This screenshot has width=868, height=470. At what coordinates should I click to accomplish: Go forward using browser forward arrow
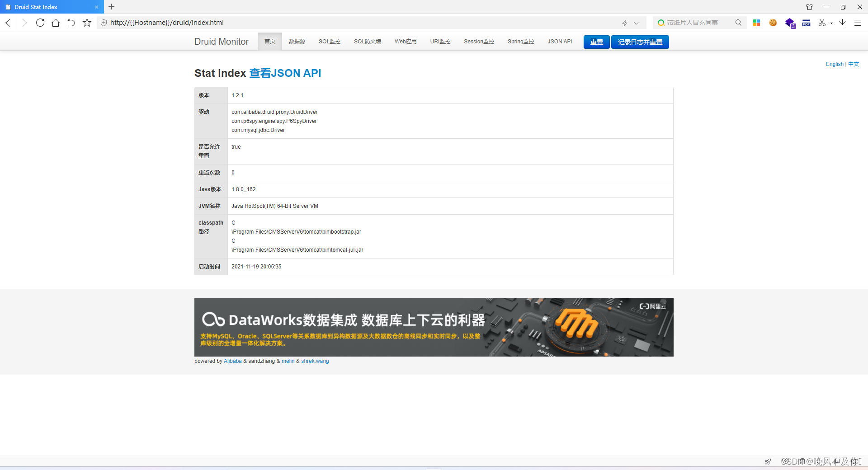[24, 23]
